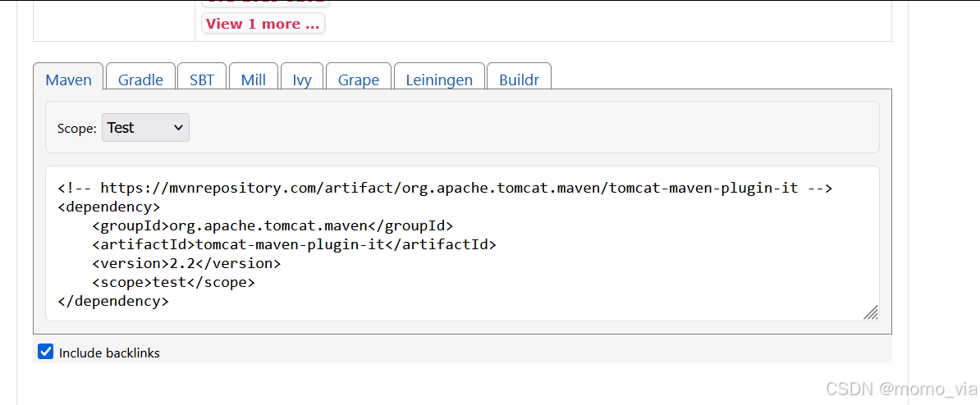This screenshot has height=405, width=980.
Task: Click the groupId line org.apache.tomcat.maven
Action: click(272, 226)
